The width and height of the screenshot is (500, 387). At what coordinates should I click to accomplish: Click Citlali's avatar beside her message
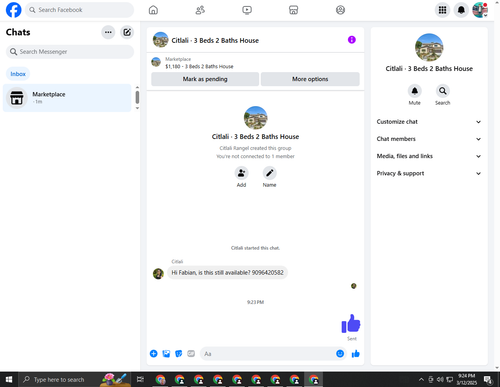158,274
